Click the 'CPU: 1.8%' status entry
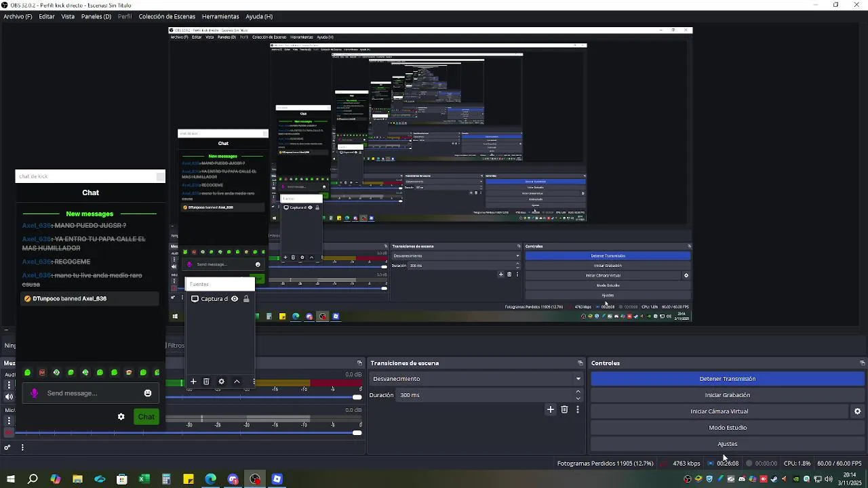The image size is (868, 488). 797,464
